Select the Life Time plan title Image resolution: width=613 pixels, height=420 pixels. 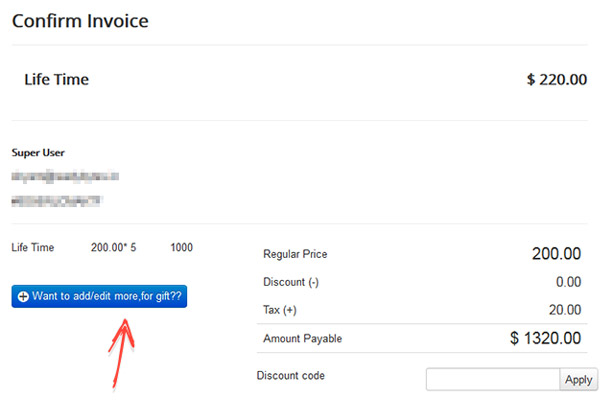point(56,79)
